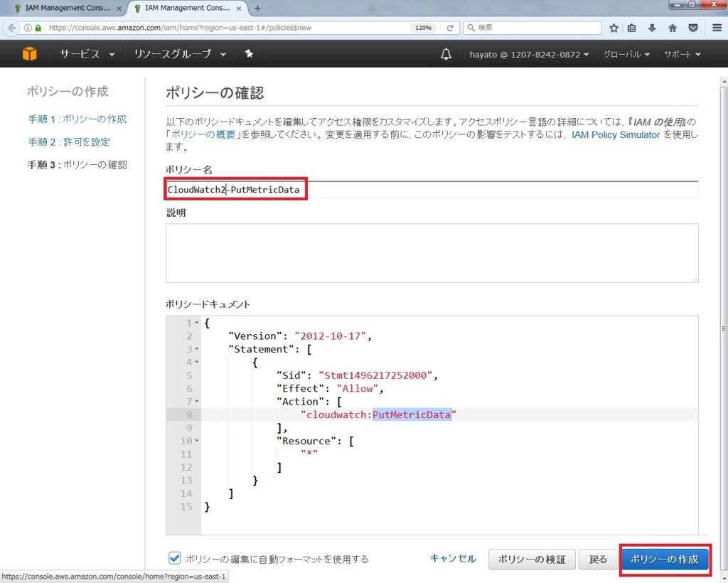
Task: Open the hayato account dropdown
Action: [x=529, y=54]
